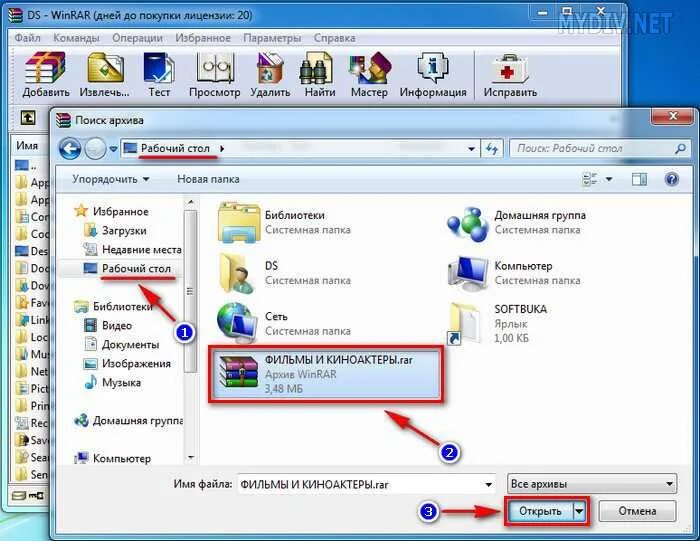The image size is (700, 541).
Task: Click the Добавить (Add) toolbar icon
Action: click(46, 74)
